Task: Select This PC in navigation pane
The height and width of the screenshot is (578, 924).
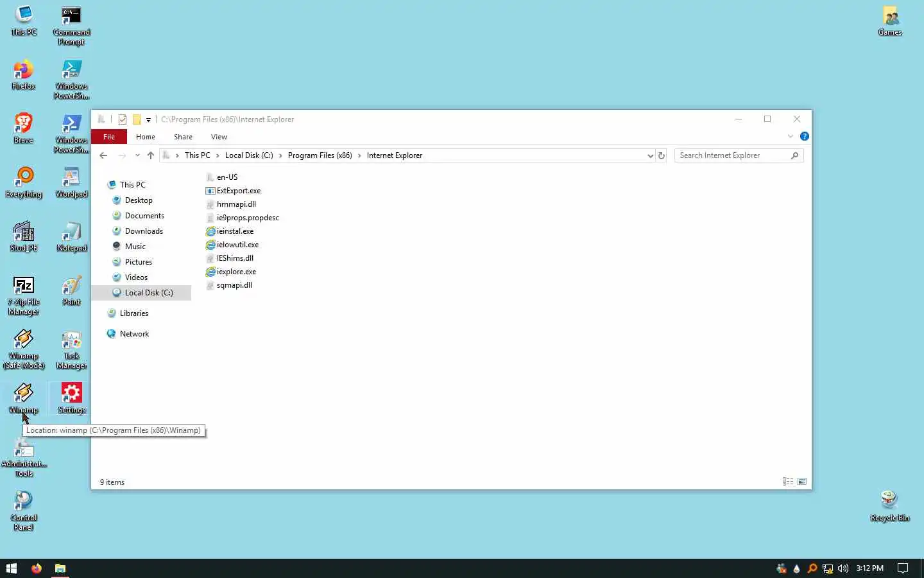Action: click(132, 185)
